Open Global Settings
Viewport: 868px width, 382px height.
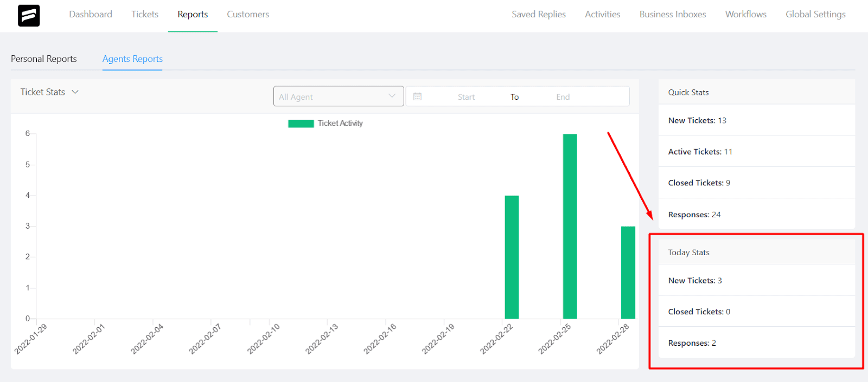(815, 14)
